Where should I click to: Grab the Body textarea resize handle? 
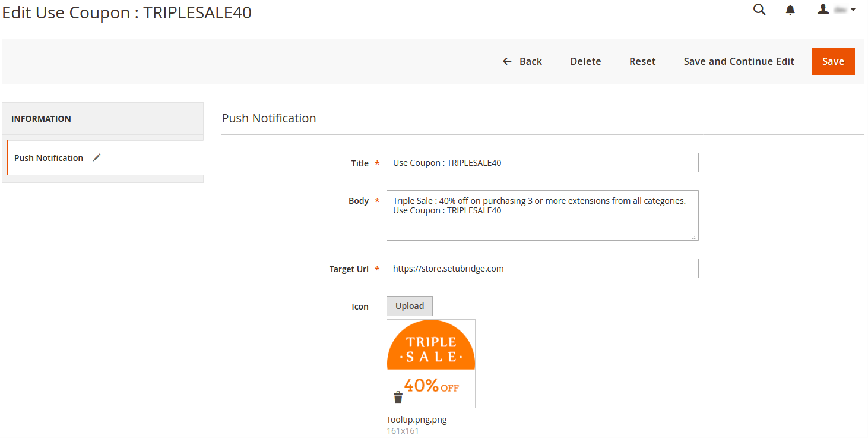(x=694, y=237)
